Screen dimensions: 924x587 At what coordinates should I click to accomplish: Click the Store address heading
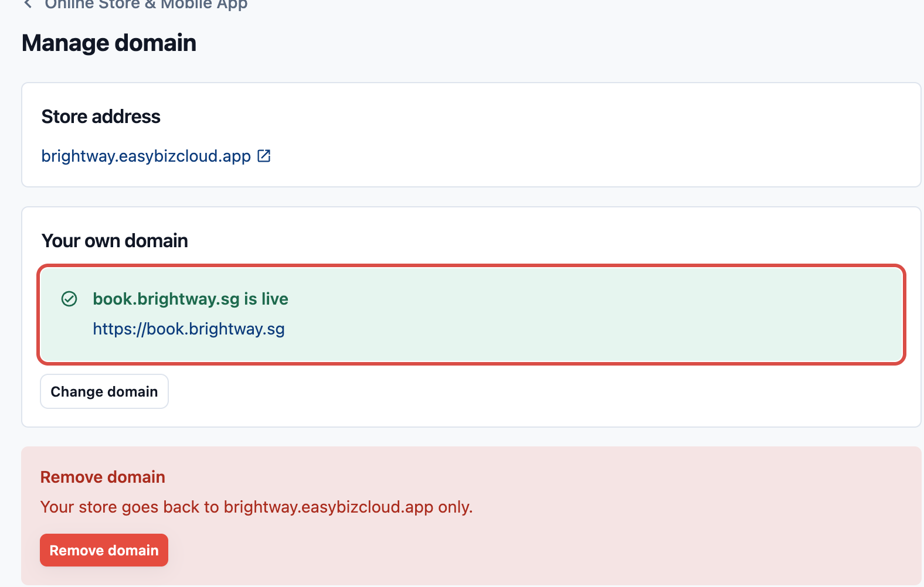101,117
